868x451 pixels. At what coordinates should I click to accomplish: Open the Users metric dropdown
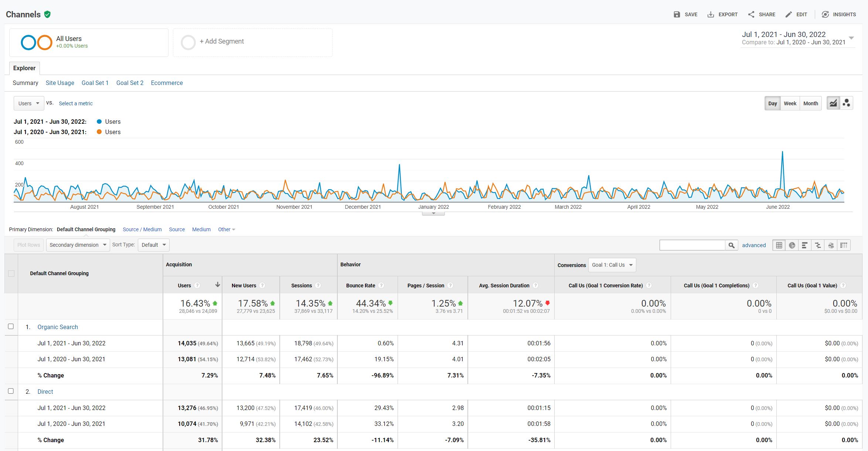pos(29,103)
